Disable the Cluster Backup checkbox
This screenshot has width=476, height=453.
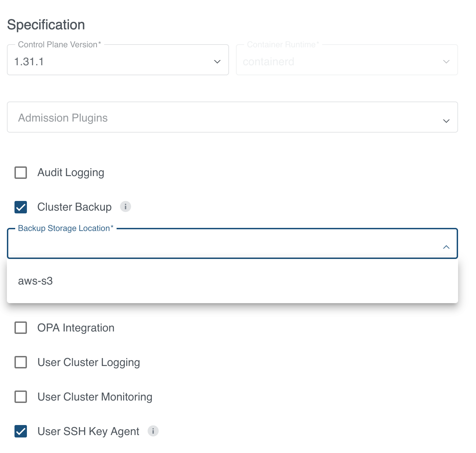coord(20,207)
